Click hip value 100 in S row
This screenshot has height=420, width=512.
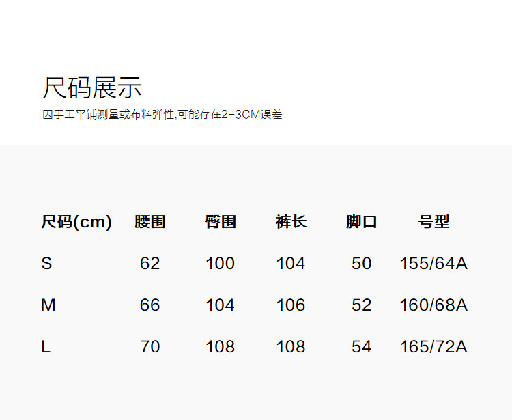coord(220,264)
